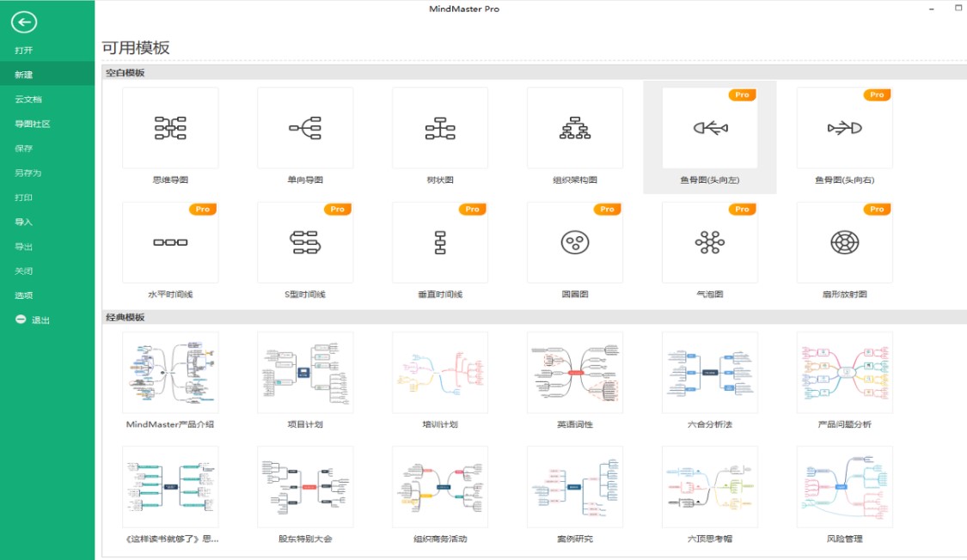
Task: Click 保存 in the sidebar
Action: [23, 149]
